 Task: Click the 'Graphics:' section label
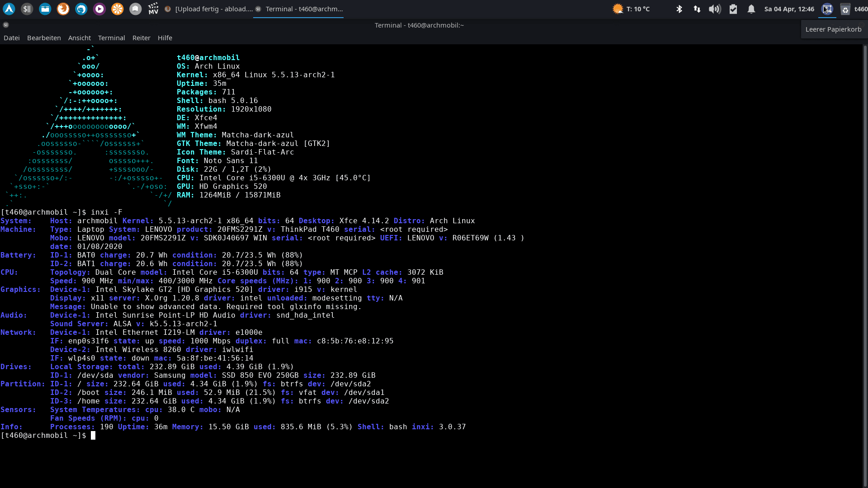click(x=21, y=289)
